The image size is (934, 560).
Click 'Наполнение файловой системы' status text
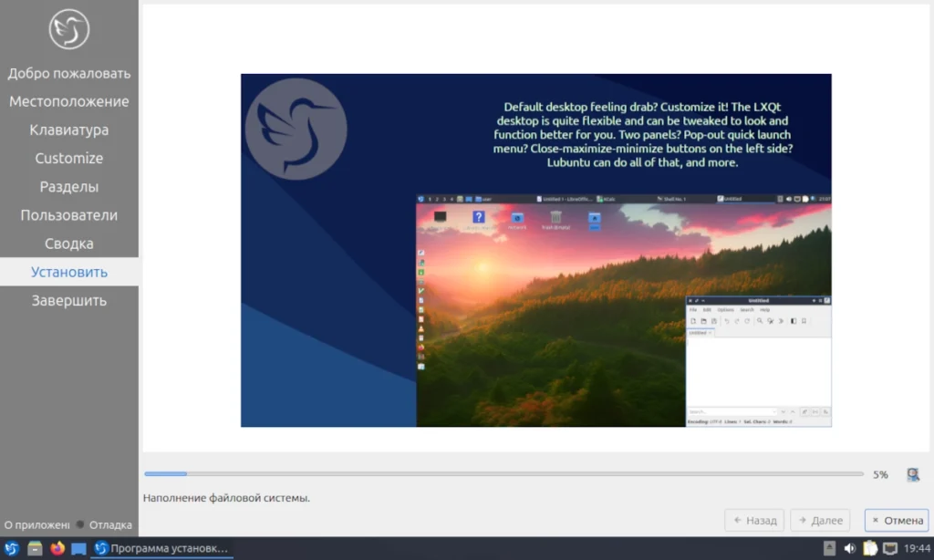(226, 498)
